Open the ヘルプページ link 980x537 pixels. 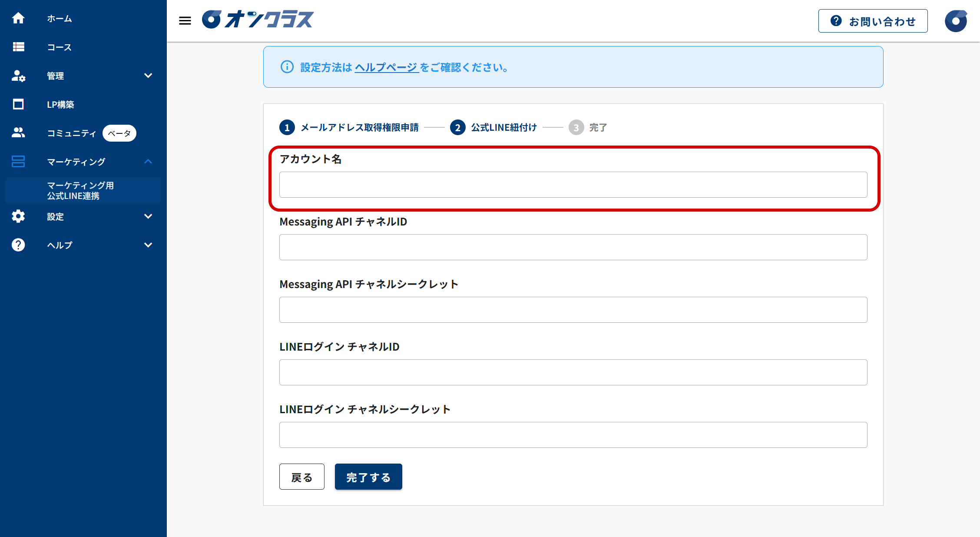(386, 67)
